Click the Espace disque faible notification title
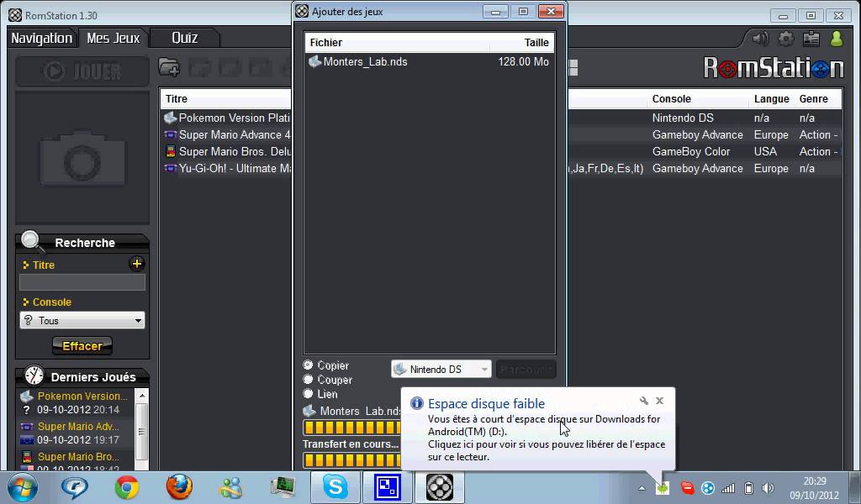This screenshot has height=504, width=861. click(x=486, y=404)
